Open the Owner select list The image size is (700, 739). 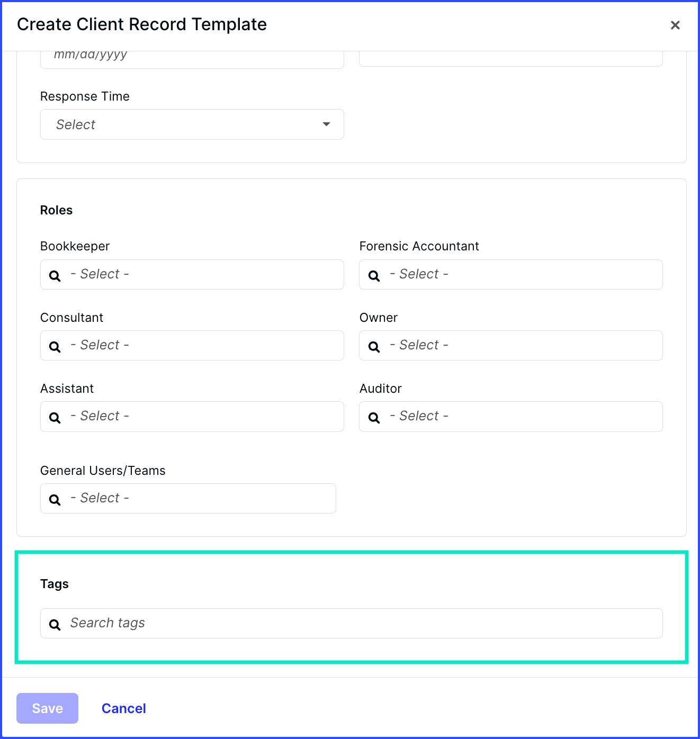click(x=510, y=345)
